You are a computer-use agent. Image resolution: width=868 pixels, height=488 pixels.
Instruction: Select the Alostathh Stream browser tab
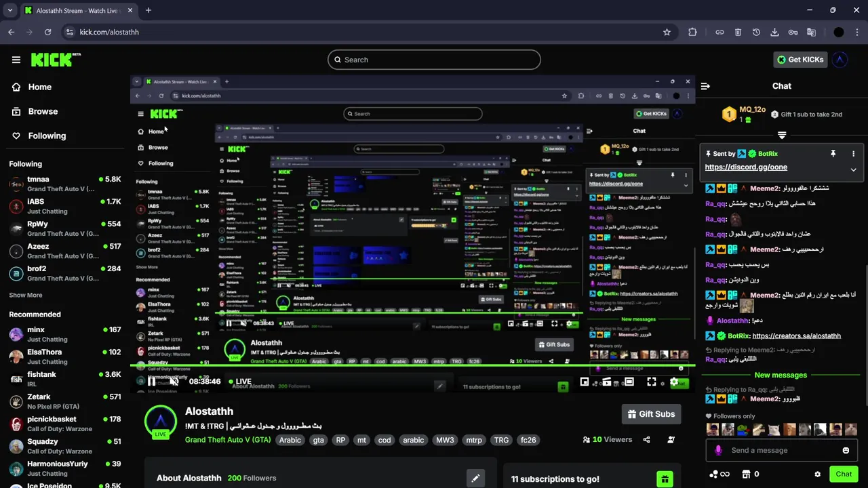[x=78, y=10]
